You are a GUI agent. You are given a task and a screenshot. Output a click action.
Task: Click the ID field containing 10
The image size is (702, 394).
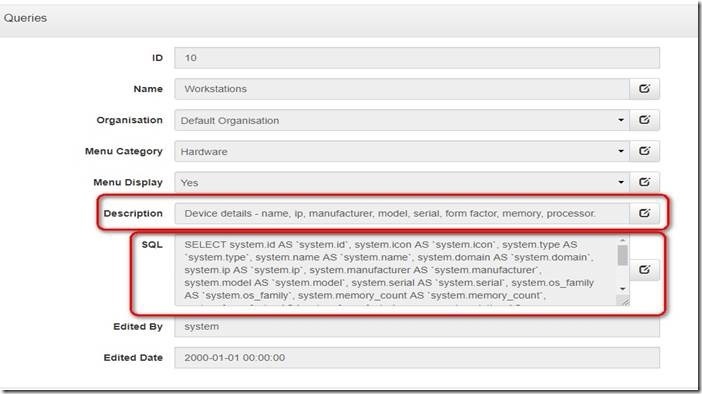[417, 58]
